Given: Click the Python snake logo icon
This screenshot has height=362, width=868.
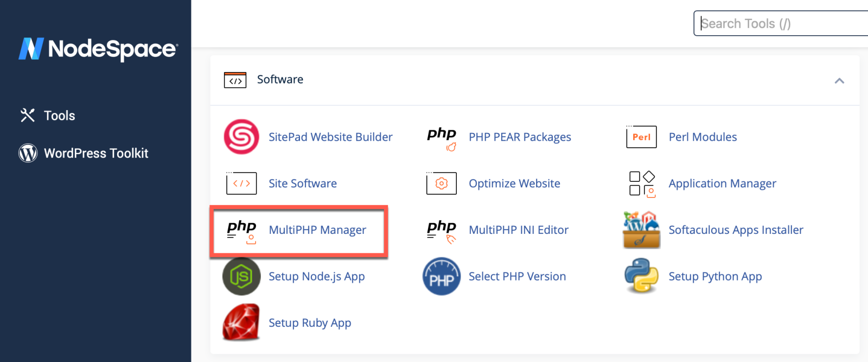Looking at the screenshot, I should 641,276.
